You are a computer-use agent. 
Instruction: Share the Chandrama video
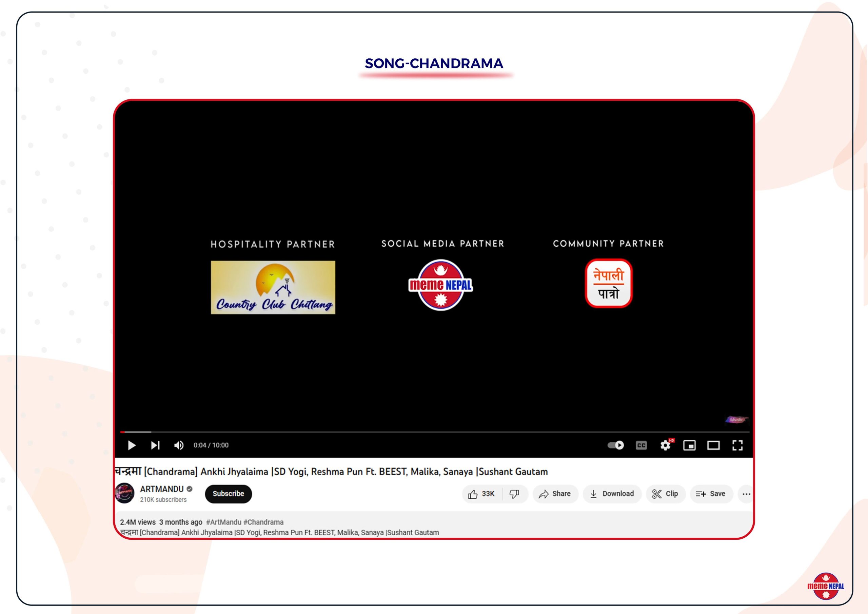(x=555, y=494)
